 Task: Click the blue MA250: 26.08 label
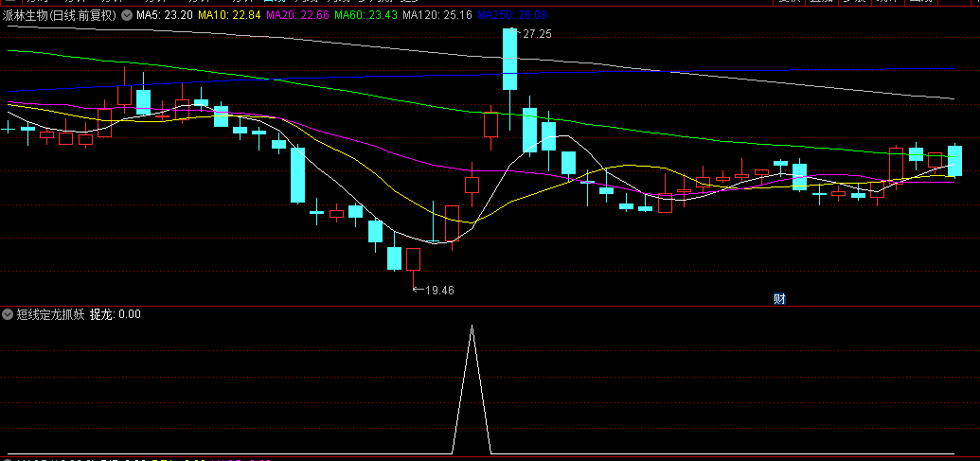(x=512, y=15)
